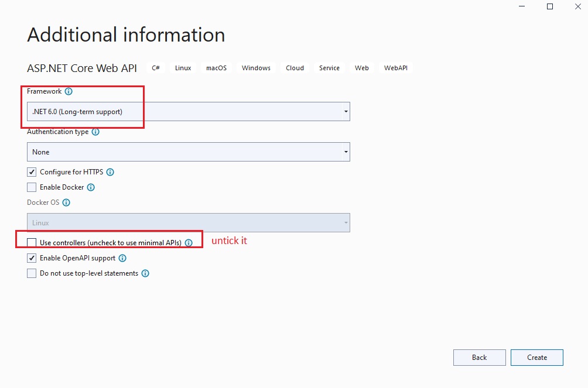588x388 pixels.
Task: Select the macOS platform tag
Action: point(216,68)
